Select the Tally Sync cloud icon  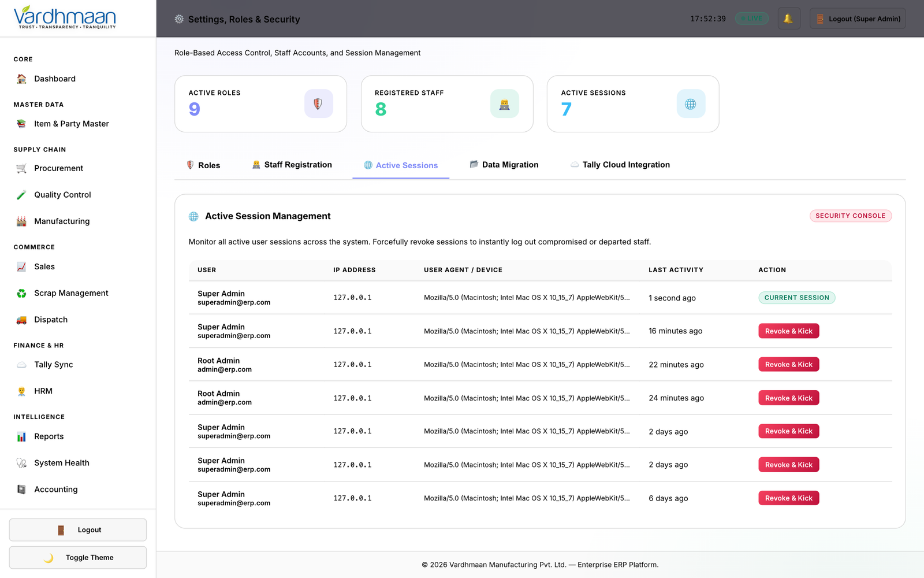pyautogui.click(x=21, y=365)
